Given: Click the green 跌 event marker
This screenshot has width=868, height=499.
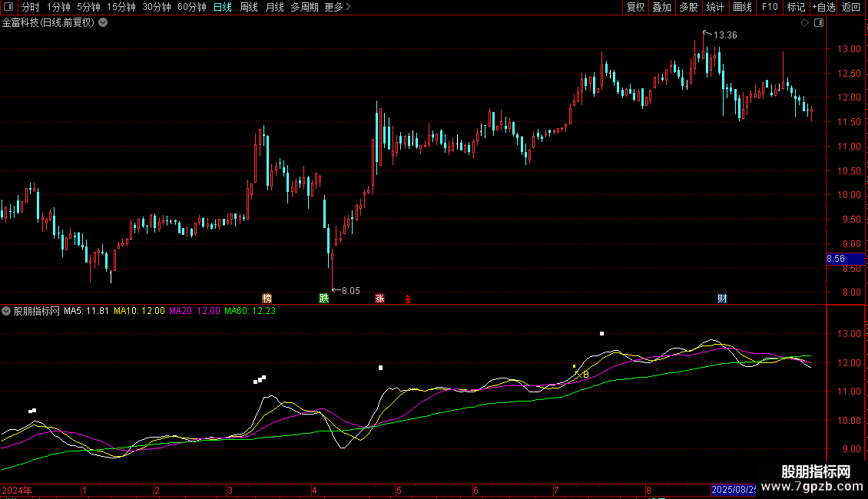Looking at the screenshot, I should pyautogui.click(x=324, y=299).
